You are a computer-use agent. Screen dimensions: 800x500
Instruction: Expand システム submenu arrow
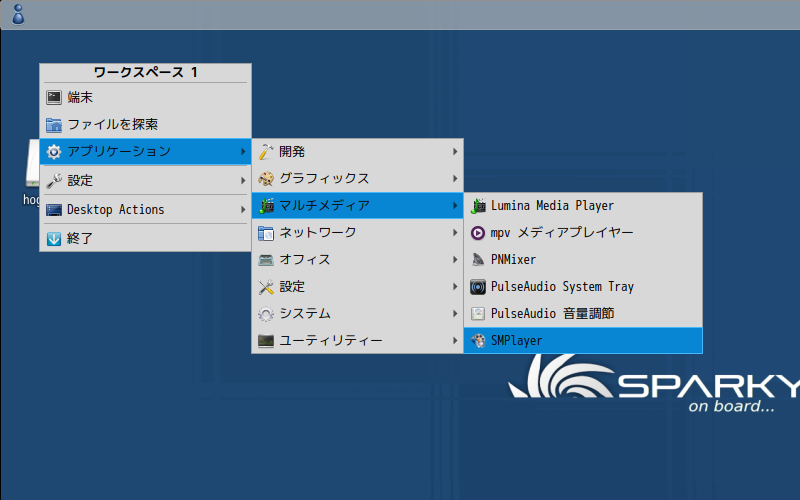point(455,313)
